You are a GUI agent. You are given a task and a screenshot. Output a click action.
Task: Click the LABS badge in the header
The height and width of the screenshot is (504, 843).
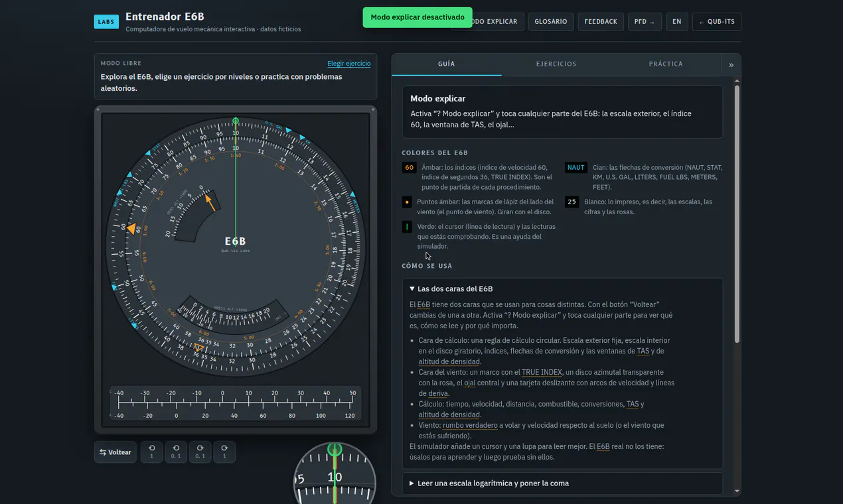(106, 21)
